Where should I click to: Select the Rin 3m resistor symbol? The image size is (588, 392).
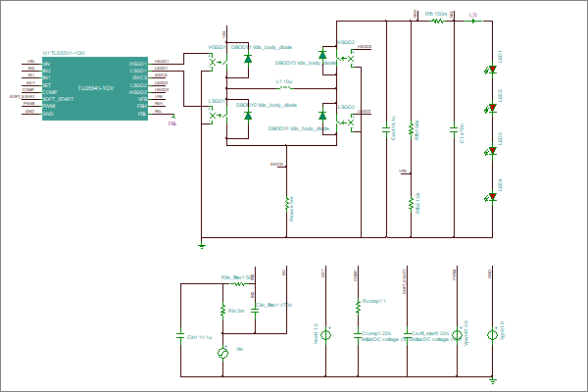222,311
